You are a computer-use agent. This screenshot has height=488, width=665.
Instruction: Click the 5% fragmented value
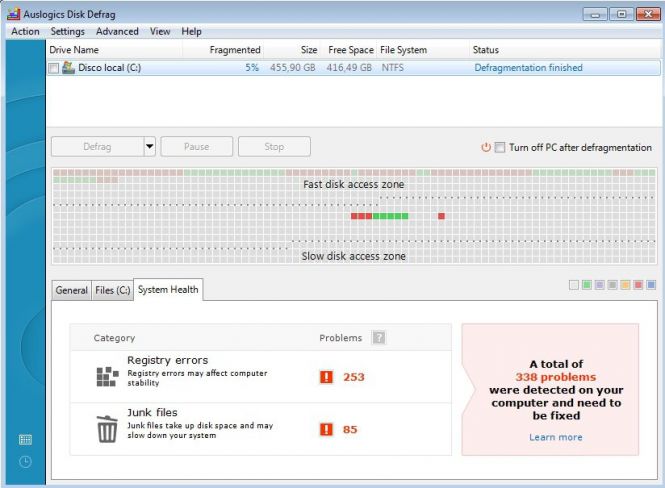click(252, 68)
